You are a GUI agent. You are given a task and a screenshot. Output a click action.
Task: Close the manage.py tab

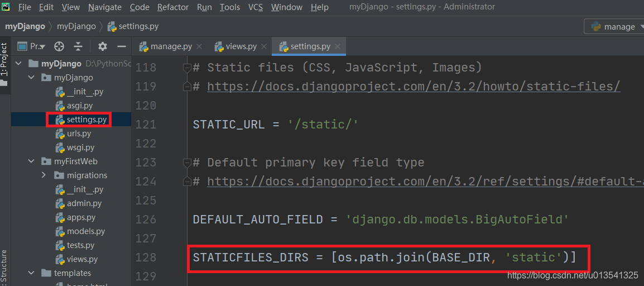click(x=199, y=46)
